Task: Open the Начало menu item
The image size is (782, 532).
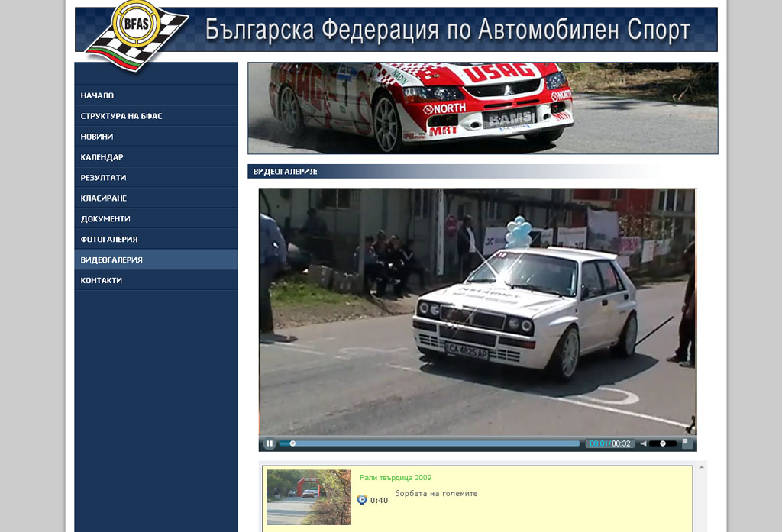Action: pos(97,95)
